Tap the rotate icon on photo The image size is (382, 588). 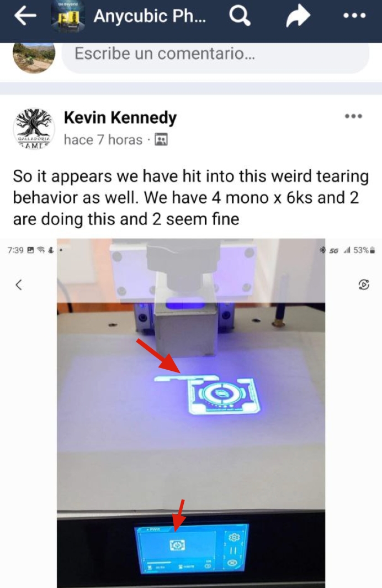point(364,285)
